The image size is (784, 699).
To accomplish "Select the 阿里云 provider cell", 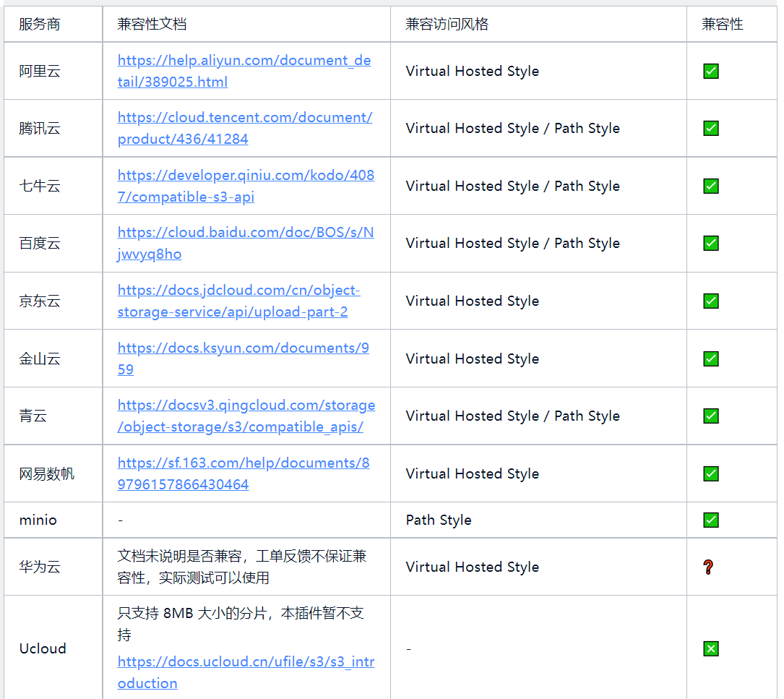I will 53,71.
